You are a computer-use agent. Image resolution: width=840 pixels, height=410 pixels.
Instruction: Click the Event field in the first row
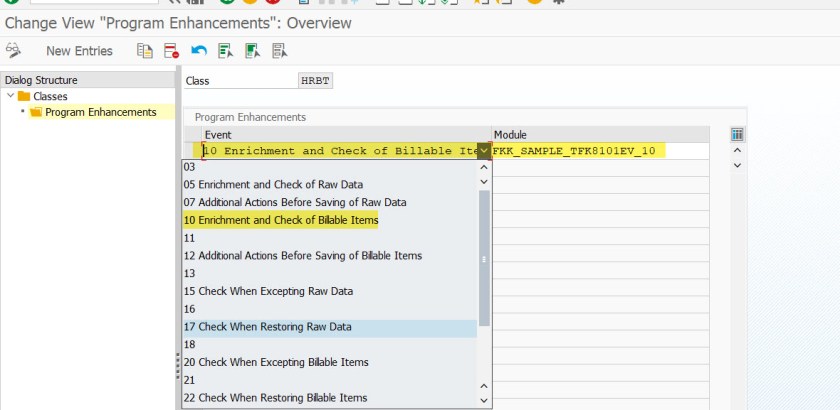[x=340, y=151]
